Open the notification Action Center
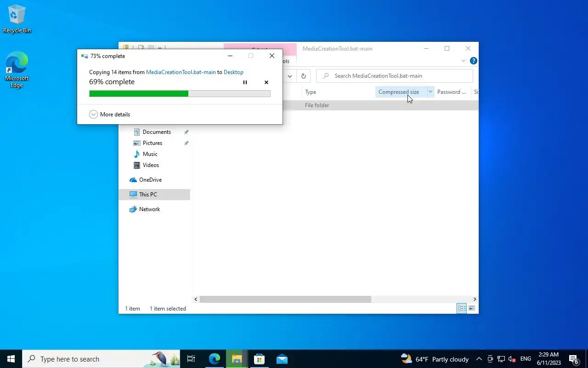Screen dimensions: 588x368 click(574, 359)
